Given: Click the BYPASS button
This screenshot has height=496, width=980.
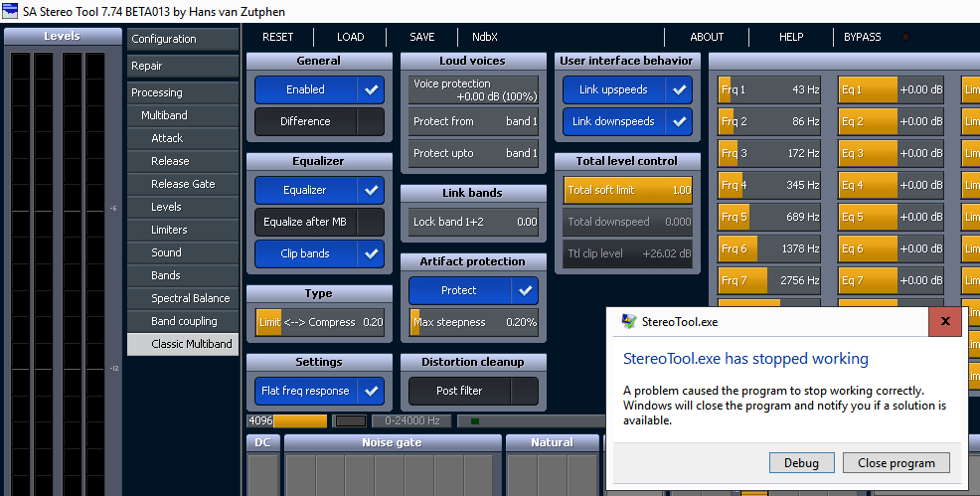Looking at the screenshot, I should [x=863, y=37].
